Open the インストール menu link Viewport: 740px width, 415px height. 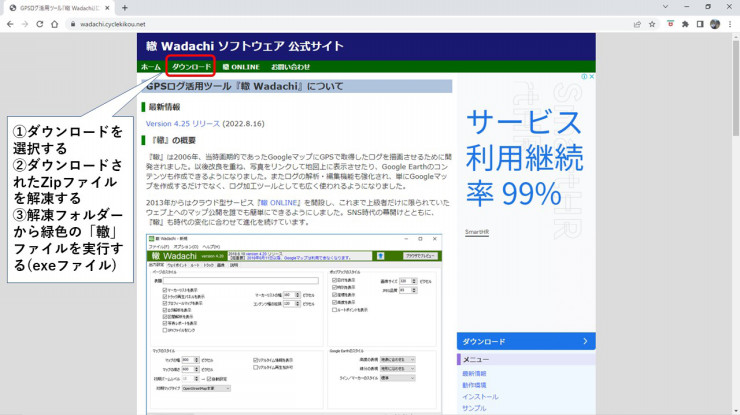(480, 397)
